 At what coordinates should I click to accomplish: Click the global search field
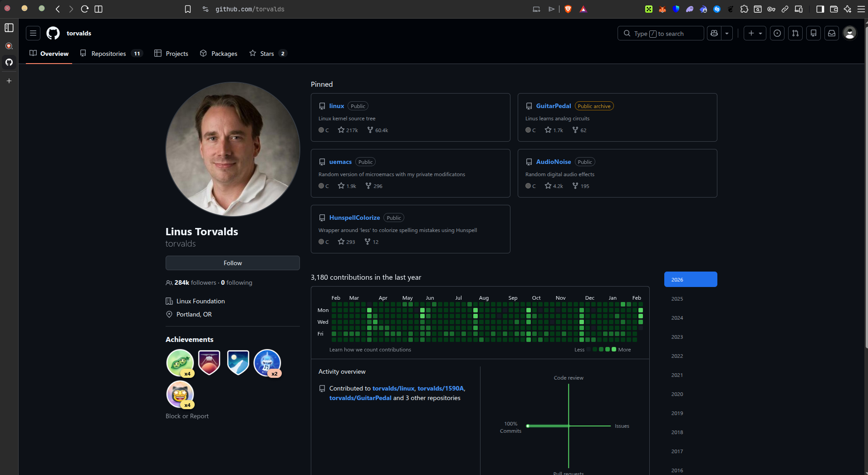tap(660, 33)
